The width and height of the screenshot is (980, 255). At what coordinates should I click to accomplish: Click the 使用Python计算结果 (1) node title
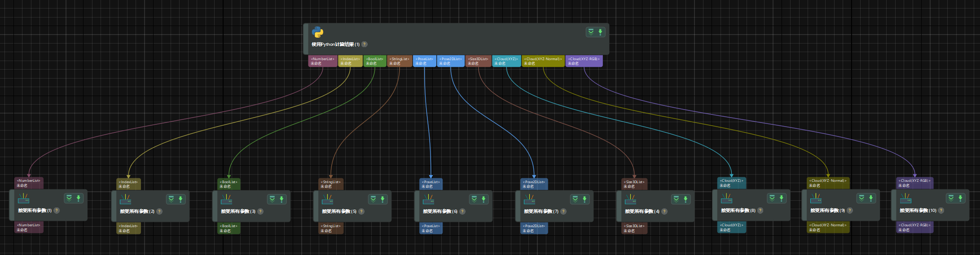tap(335, 44)
